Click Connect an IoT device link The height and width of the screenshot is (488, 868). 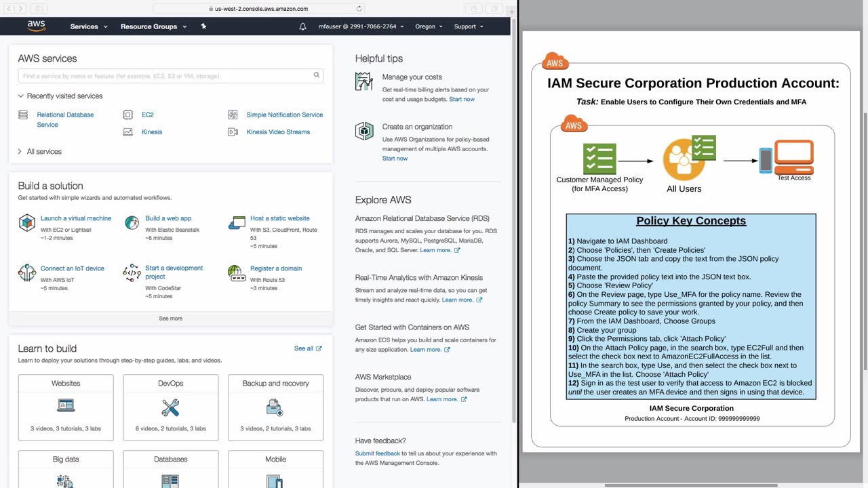pos(73,268)
